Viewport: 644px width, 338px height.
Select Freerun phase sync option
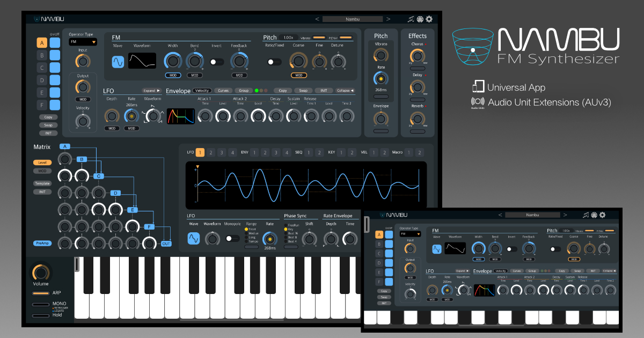point(292,225)
